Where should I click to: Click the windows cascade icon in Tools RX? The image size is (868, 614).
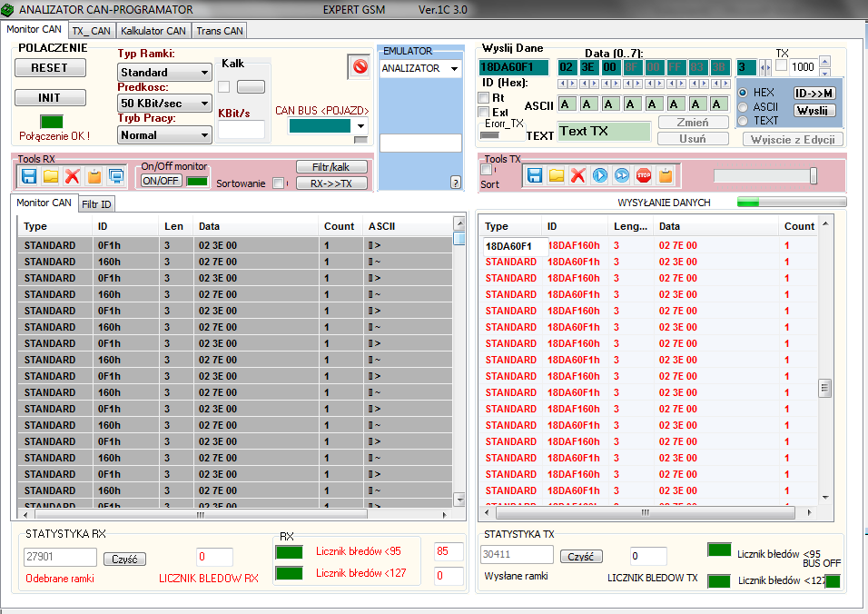click(116, 176)
